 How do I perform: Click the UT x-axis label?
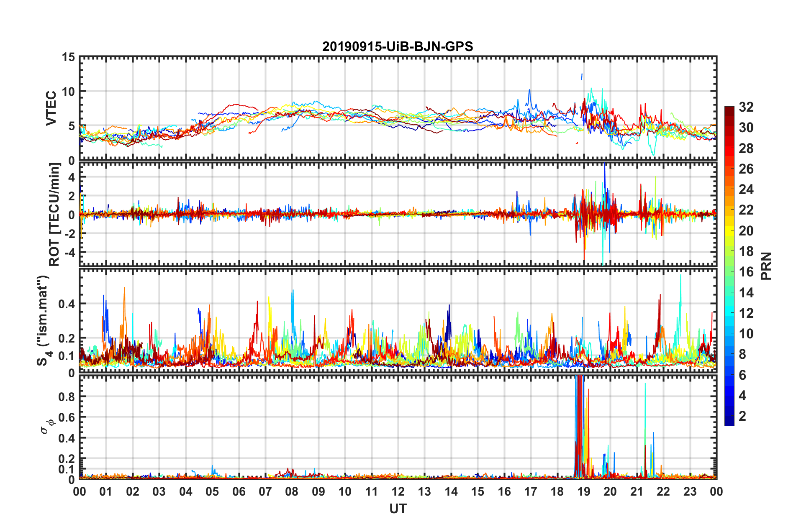(398, 509)
